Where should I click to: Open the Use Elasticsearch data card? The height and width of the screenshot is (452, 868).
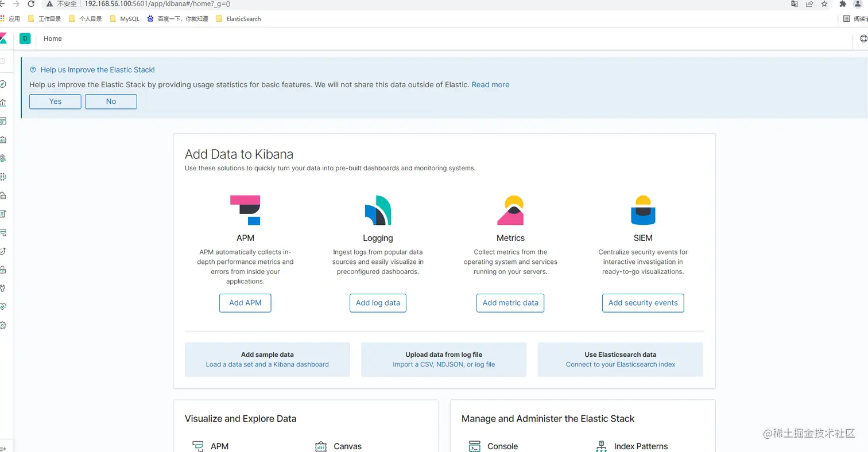click(x=621, y=360)
